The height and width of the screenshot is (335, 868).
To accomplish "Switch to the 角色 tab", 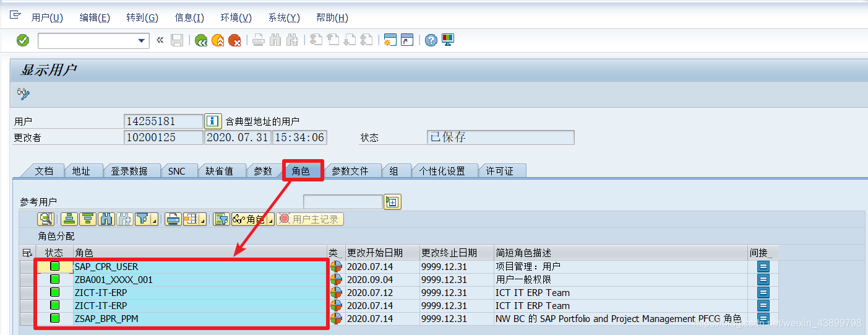I will click(301, 171).
